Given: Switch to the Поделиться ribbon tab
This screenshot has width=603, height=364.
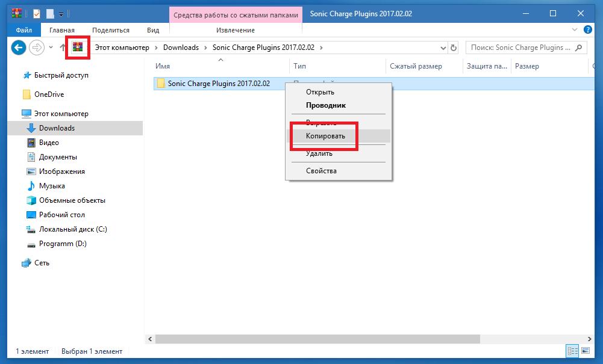Looking at the screenshot, I should pos(111,30).
